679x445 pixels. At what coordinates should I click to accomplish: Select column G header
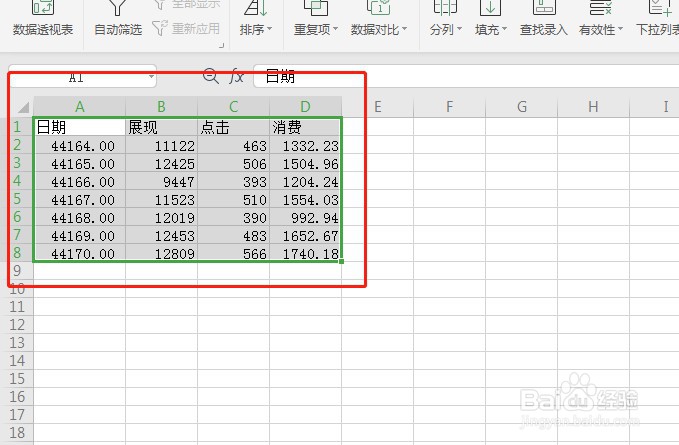point(521,106)
